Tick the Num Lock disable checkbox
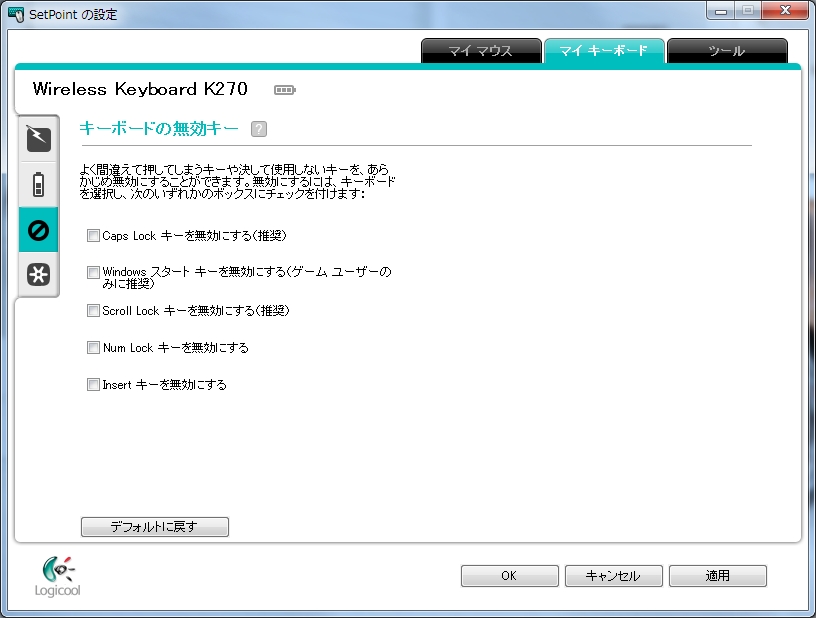Image resolution: width=816 pixels, height=618 pixels. (93, 347)
